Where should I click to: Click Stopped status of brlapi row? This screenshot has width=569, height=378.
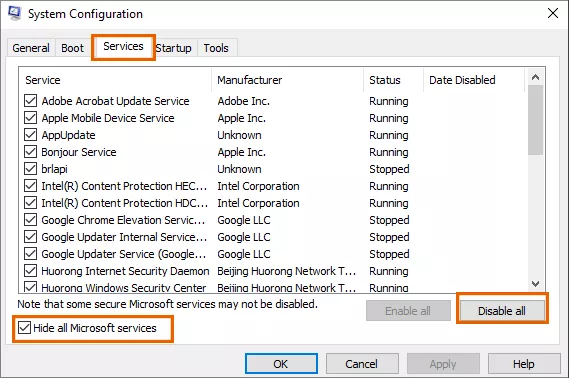[389, 169]
